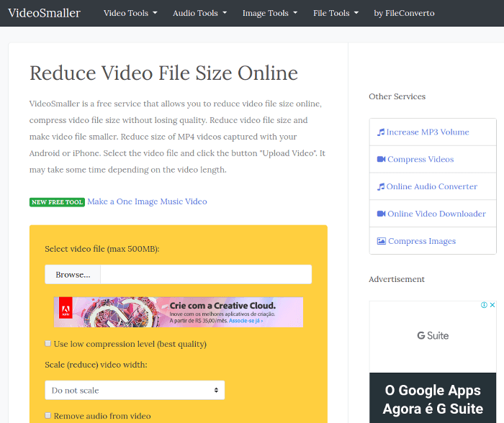Click music note icon beside Online Audio Converter

point(381,186)
